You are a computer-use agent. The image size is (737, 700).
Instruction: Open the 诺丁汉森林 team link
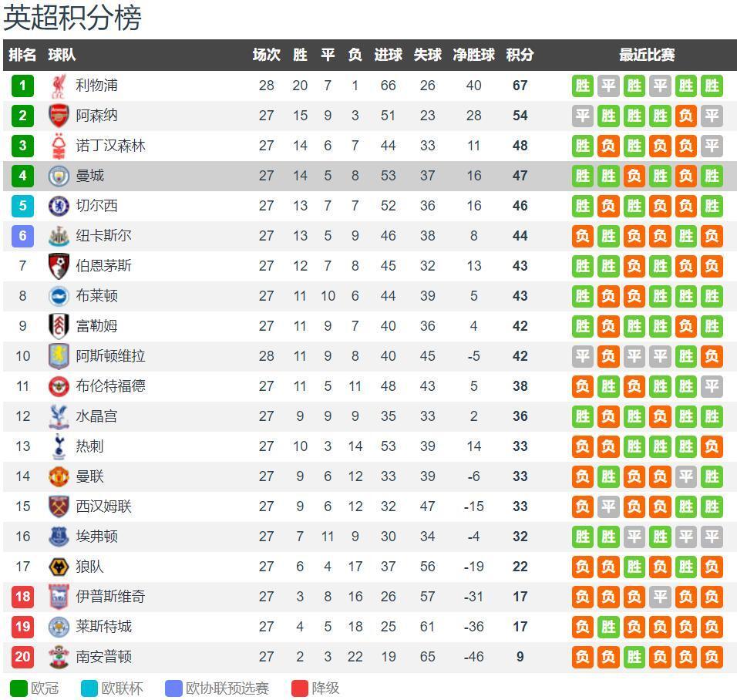110,146
